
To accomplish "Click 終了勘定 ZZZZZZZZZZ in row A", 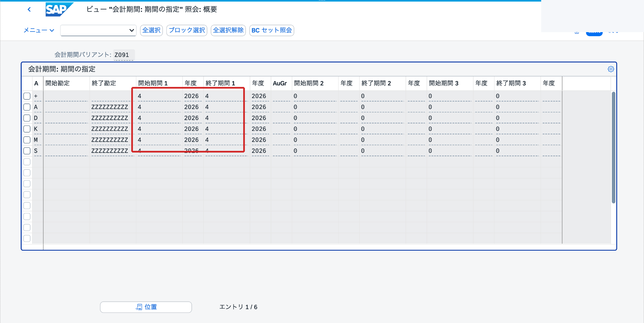I will [x=113, y=107].
